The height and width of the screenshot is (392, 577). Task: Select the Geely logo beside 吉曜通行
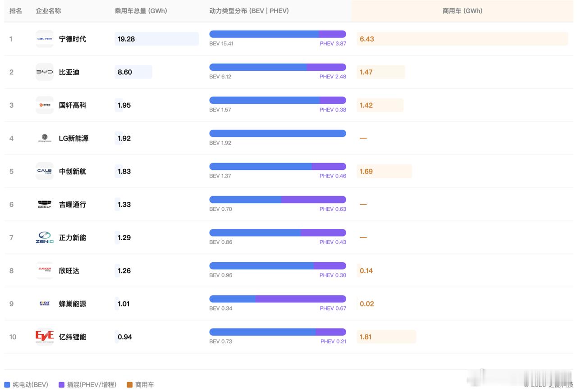pyautogui.click(x=45, y=205)
